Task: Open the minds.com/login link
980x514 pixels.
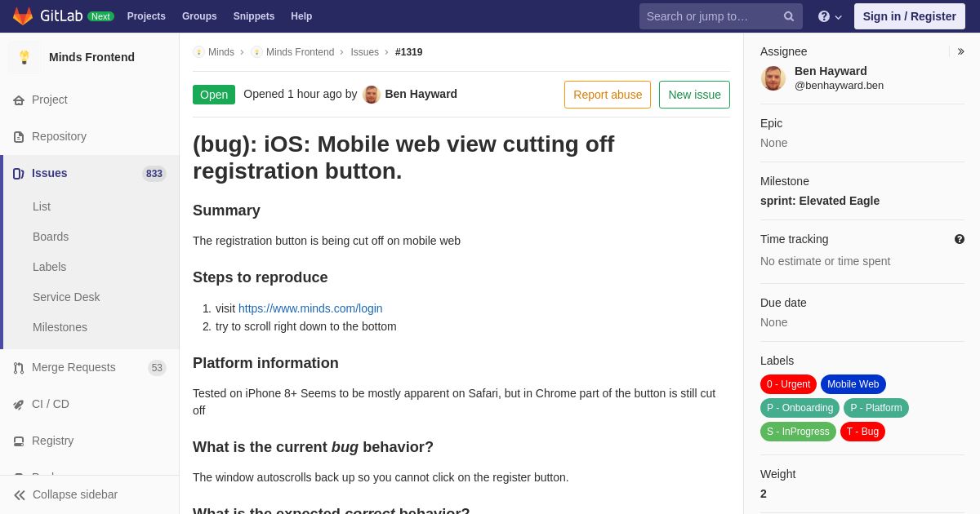Action: pos(310,308)
